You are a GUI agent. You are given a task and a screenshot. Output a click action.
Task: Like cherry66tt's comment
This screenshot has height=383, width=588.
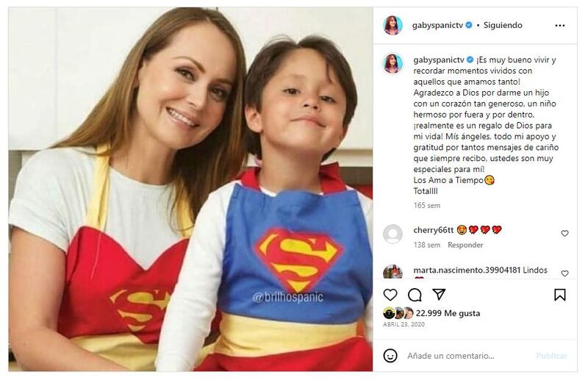click(x=564, y=234)
